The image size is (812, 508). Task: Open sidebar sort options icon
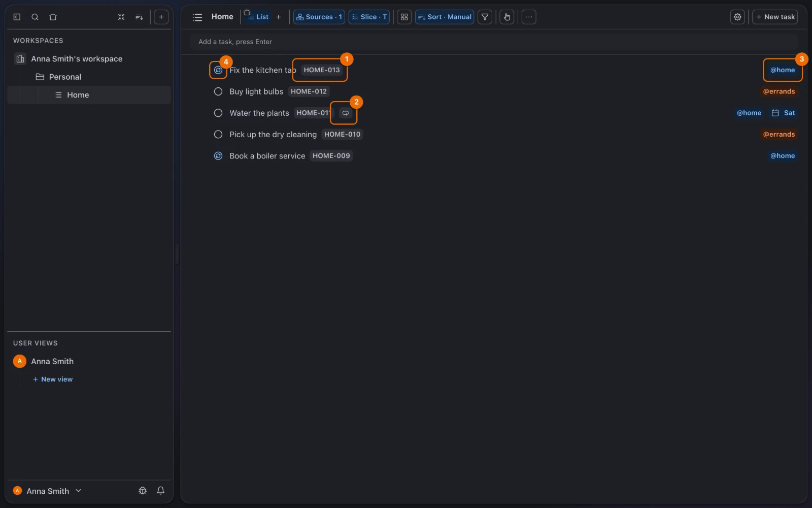(139, 17)
